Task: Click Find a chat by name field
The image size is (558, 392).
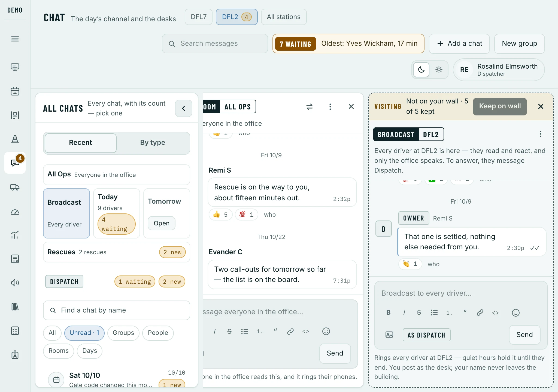Action: (x=117, y=310)
